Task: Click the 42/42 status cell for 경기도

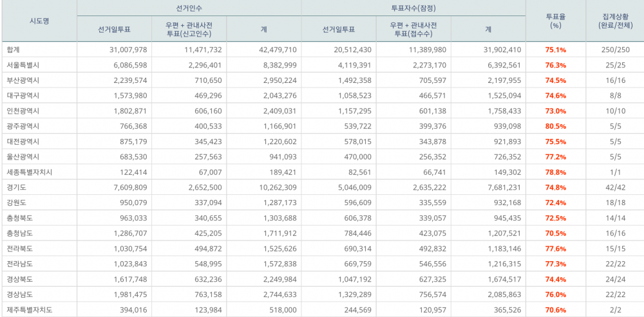Action: [614, 188]
